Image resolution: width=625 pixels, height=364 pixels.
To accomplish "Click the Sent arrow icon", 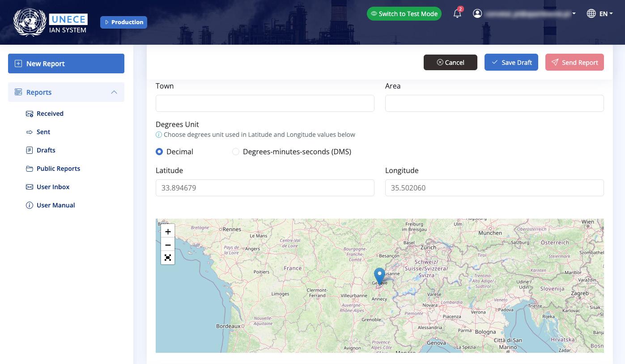I will click(30, 132).
